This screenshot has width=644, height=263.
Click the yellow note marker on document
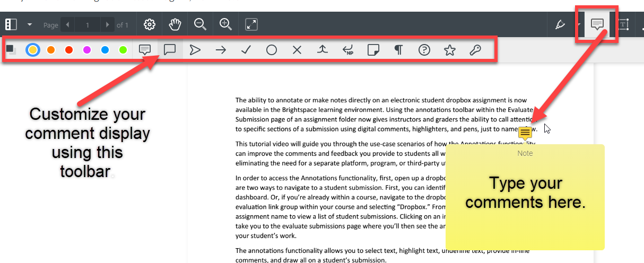pyautogui.click(x=525, y=133)
